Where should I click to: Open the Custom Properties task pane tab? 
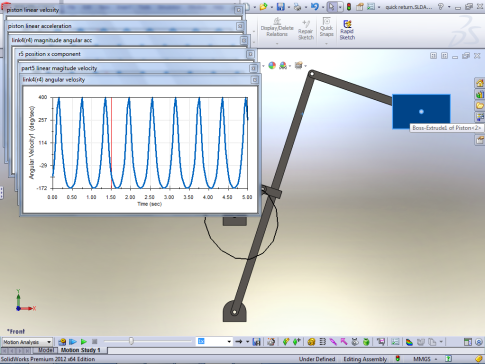pos(480,140)
